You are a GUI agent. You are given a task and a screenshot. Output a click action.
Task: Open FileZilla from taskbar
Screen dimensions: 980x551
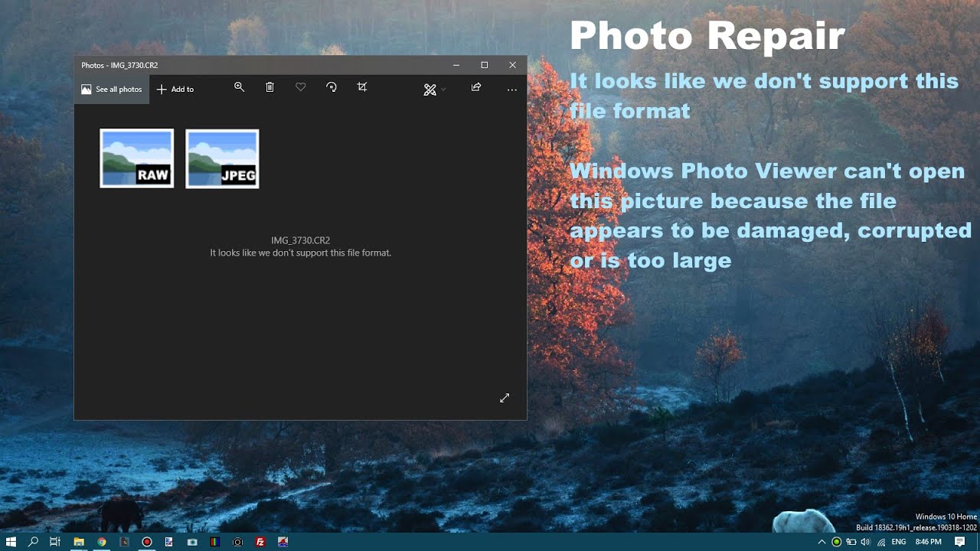click(x=260, y=542)
